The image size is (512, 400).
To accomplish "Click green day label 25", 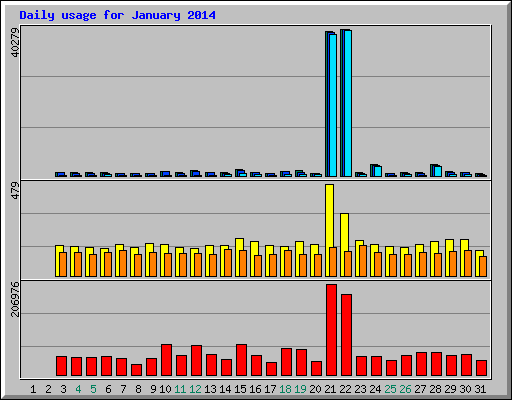I will pyautogui.click(x=390, y=389).
